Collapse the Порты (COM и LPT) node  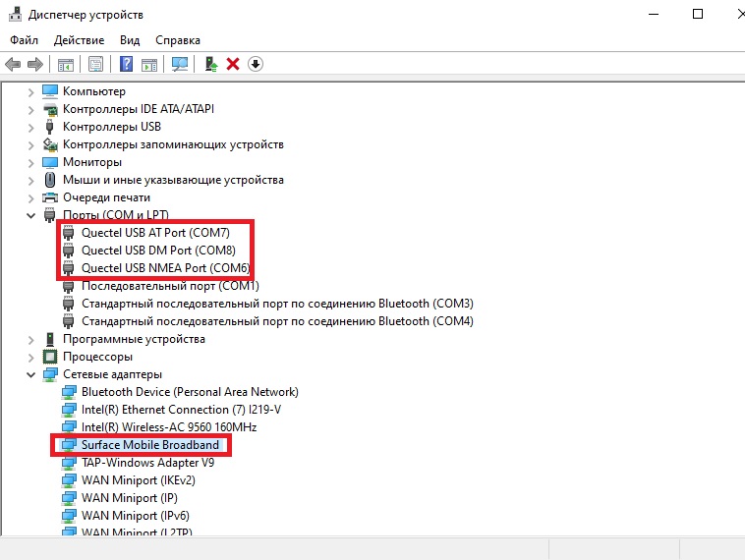[31, 215]
